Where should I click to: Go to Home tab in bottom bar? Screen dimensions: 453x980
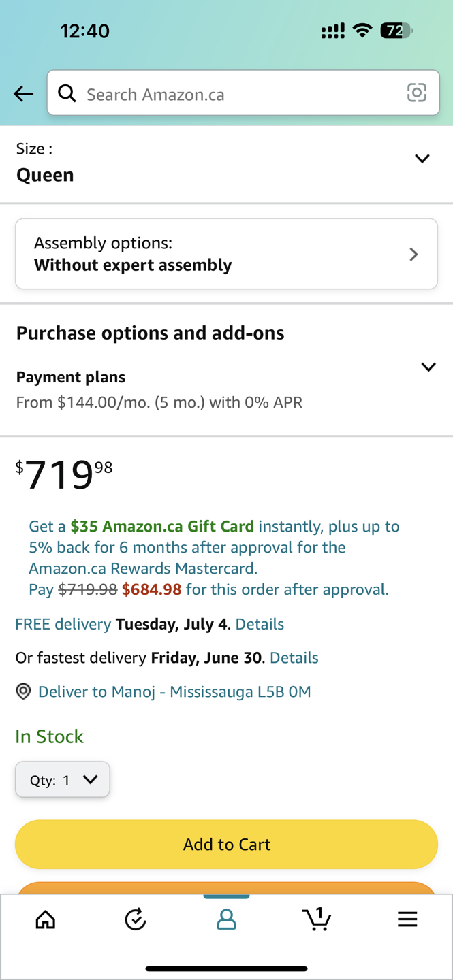pyautogui.click(x=46, y=919)
